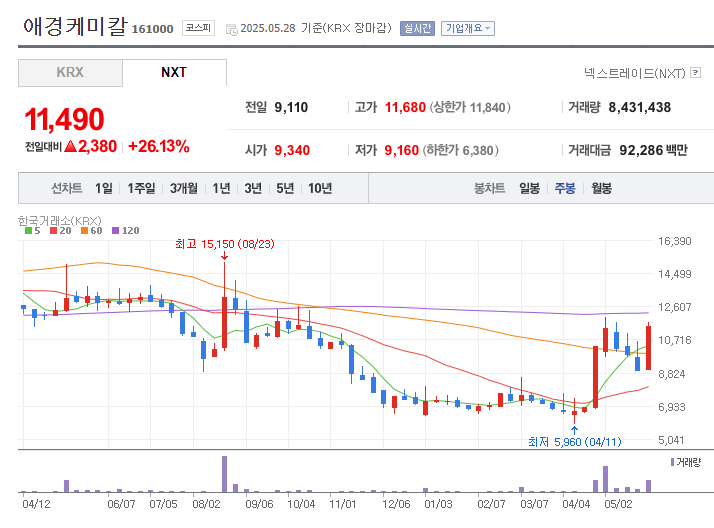Click the low price 9,160
The width and height of the screenshot is (714, 528).
(401, 150)
